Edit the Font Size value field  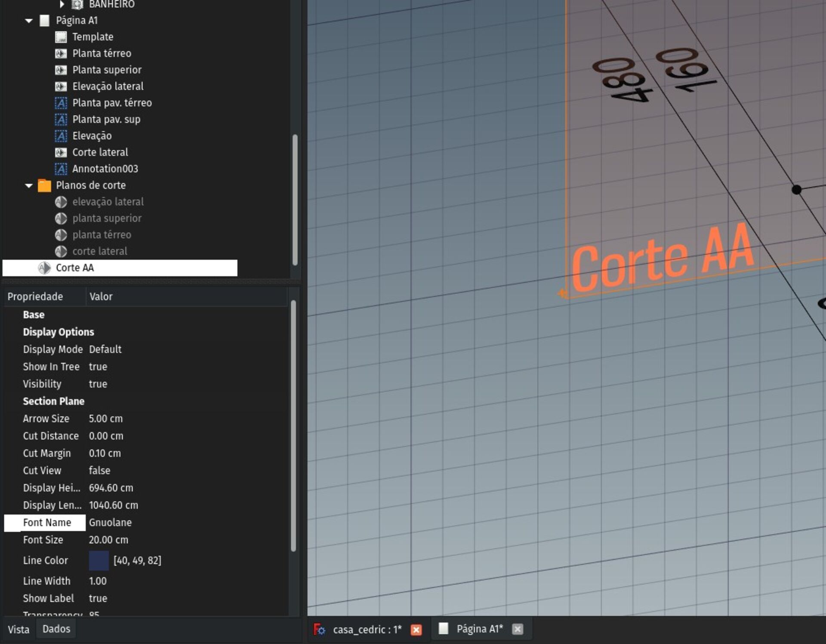(x=108, y=539)
